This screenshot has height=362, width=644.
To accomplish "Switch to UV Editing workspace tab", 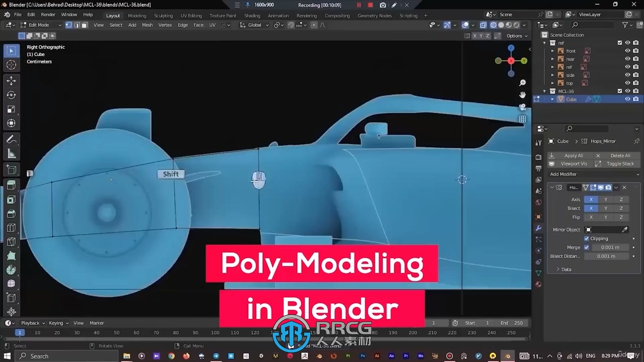I will coord(191,16).
